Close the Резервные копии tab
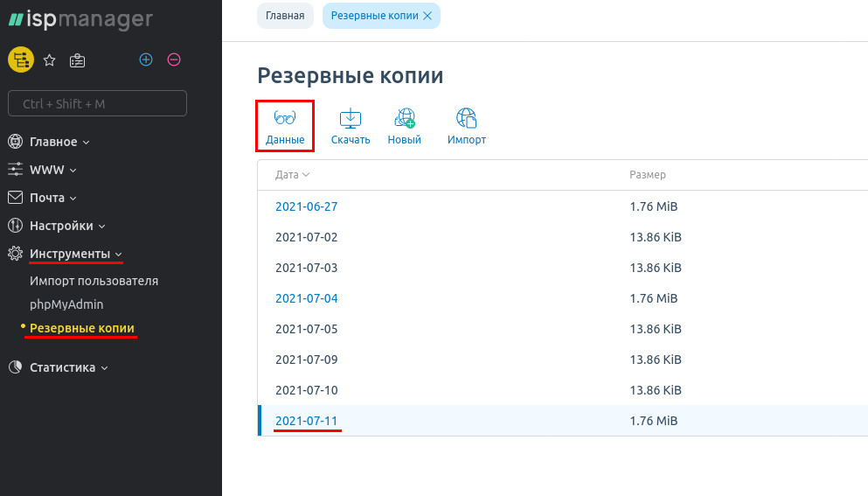 [x=427, y=16]
